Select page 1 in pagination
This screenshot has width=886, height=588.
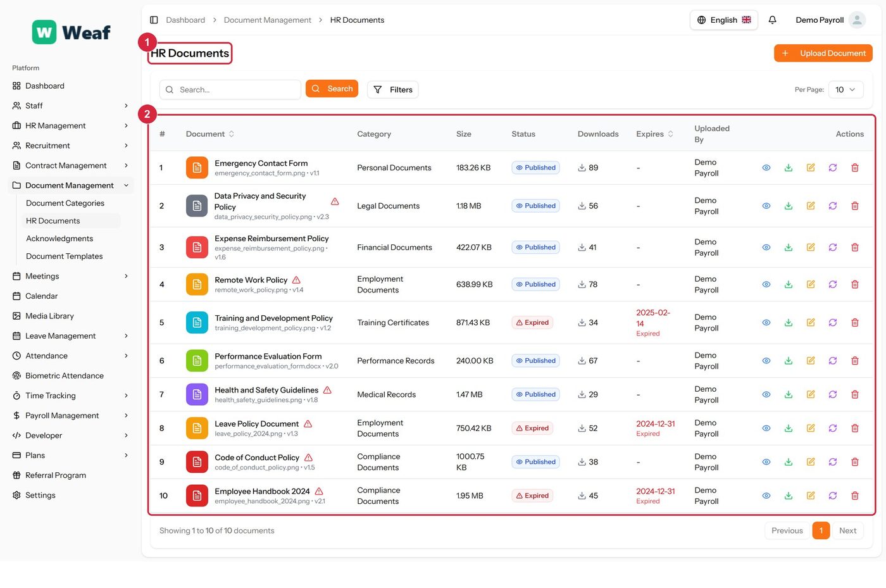coord(821,531)
